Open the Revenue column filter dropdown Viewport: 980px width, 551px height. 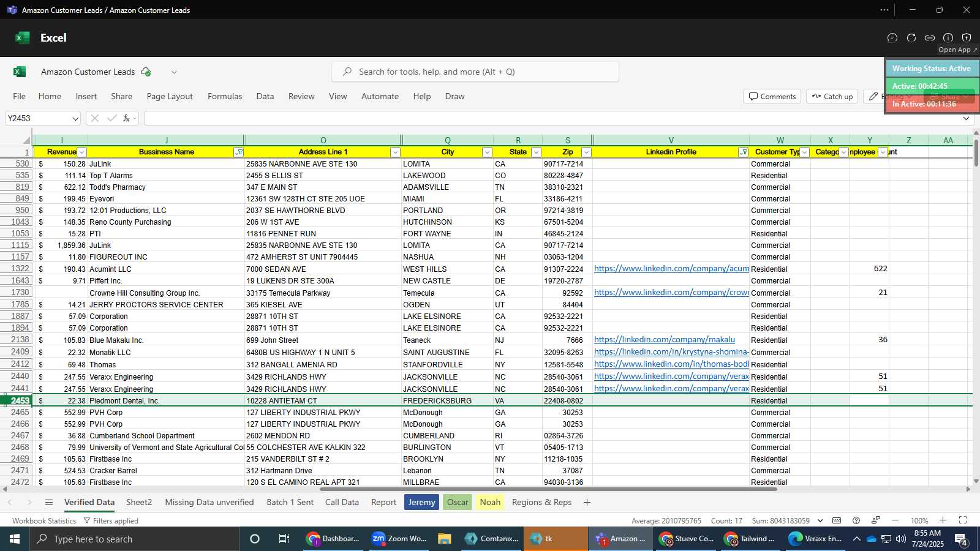click(82, 152)
